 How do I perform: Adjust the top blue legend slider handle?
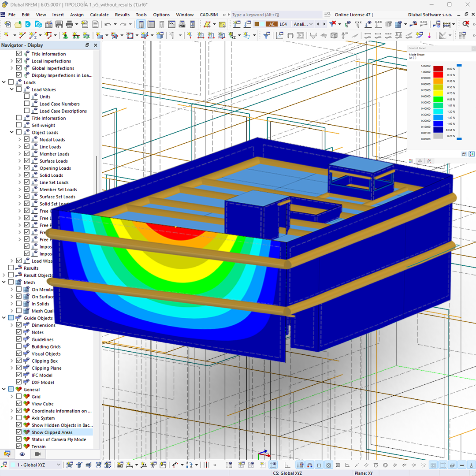(459, 65)
